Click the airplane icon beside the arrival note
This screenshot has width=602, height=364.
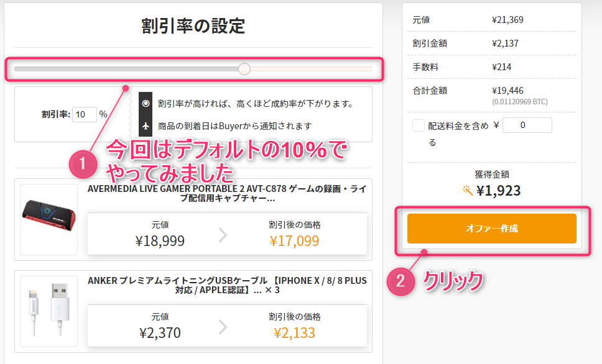(146, 126)
